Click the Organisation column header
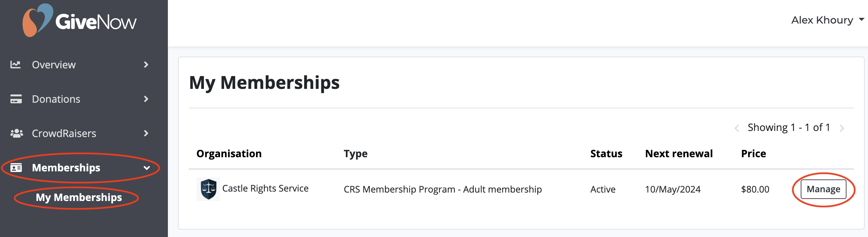The width and height of the screenshot is (868, 237). click(x=229, y=154)
